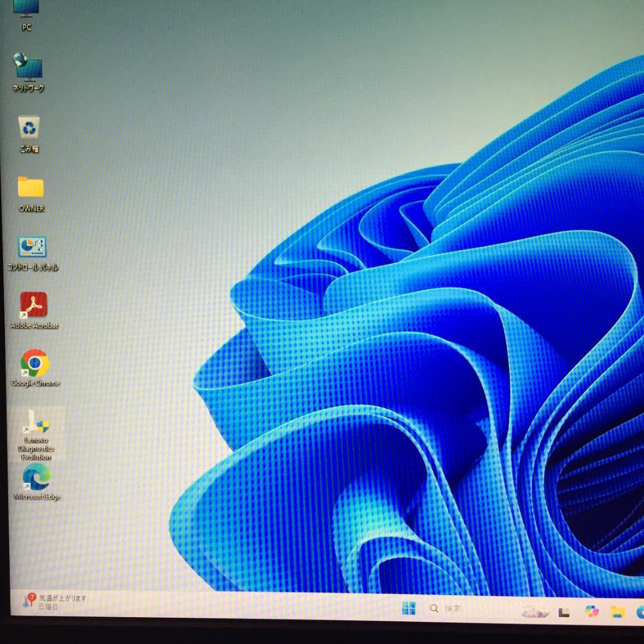Open the PC desktop icon
Image resolution: width=644 pixels, height=644 pixels.
(26, 10)
